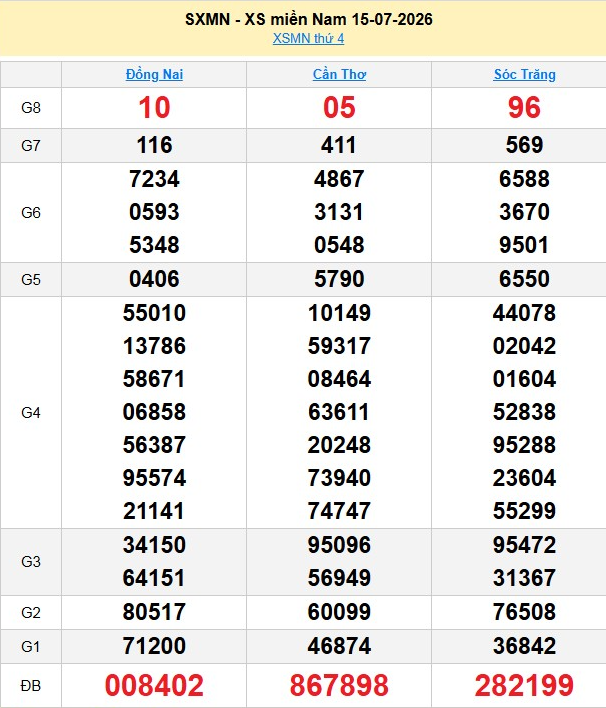Click the G4 row label
This screenshot has height=708, width=606.
click(x=31, y=413)
